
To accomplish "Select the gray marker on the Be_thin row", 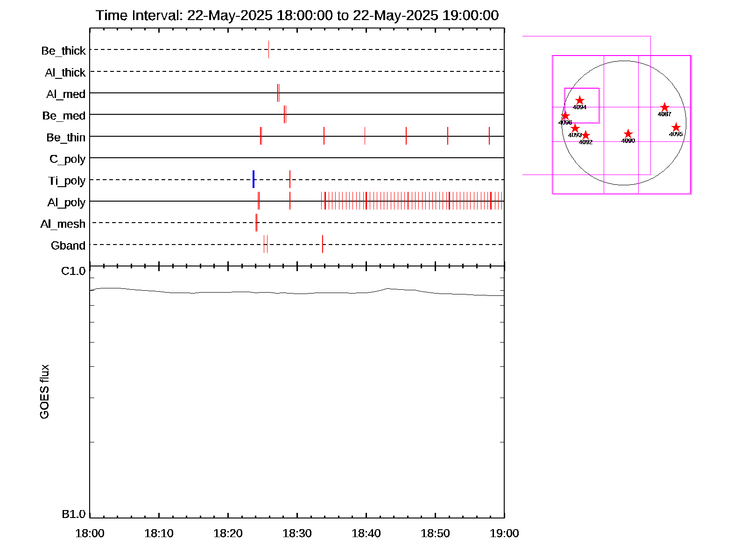I will (x=365, y=136).
